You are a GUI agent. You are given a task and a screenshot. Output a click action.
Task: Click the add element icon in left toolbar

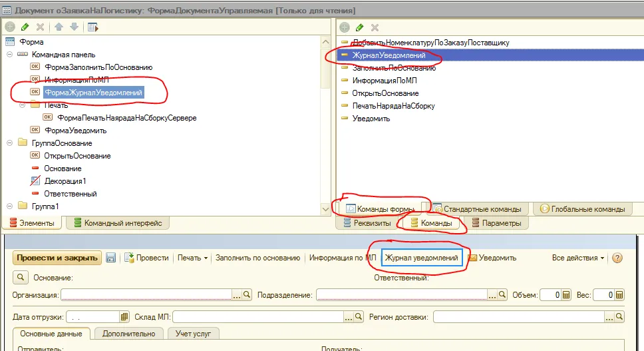point(10,27)
